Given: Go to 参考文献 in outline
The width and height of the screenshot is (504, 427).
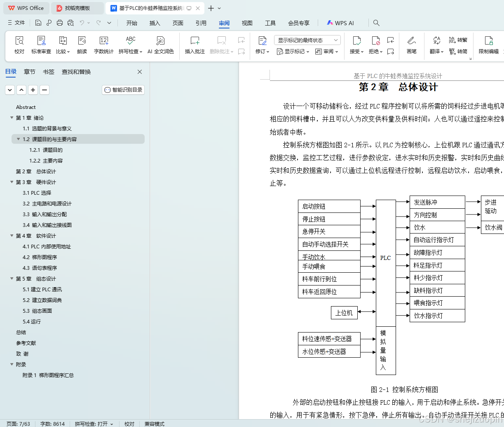Looking at the screenshot, I should click(26, 343).
